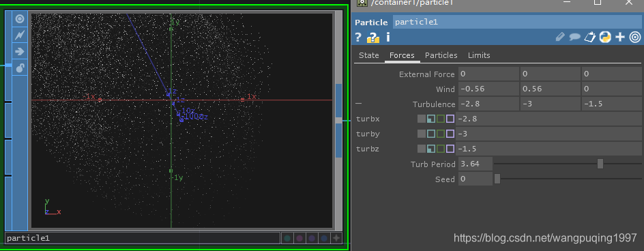Viewport: 644px width, 251px height.
Task: Click the turbx expression field
Action: (x=548, y=119)
